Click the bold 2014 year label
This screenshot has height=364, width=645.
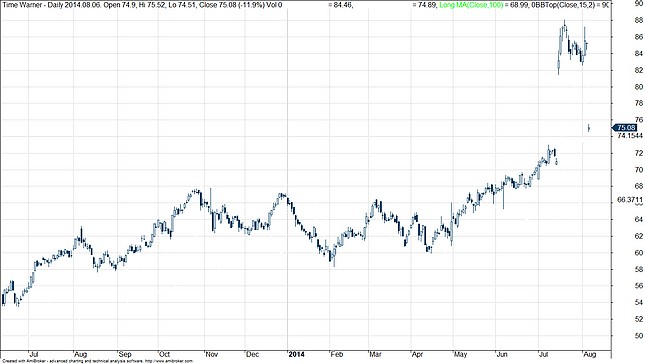(296, 354)
